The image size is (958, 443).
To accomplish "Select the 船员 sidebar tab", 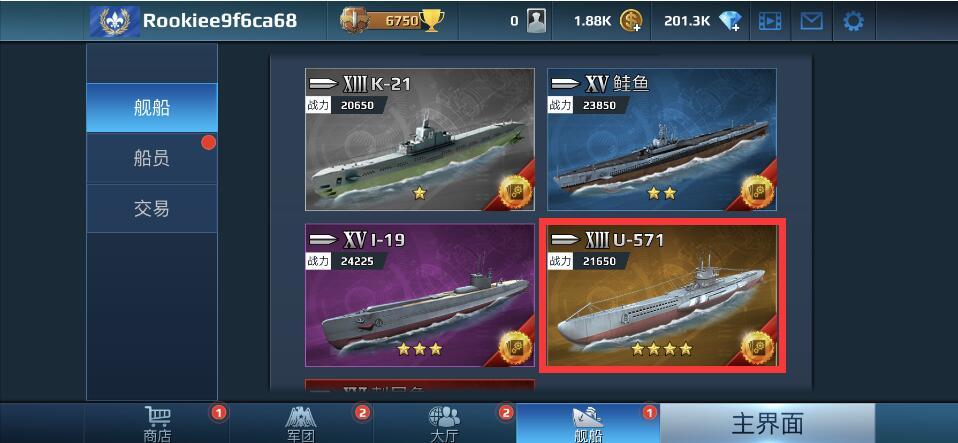I will 152,159.
